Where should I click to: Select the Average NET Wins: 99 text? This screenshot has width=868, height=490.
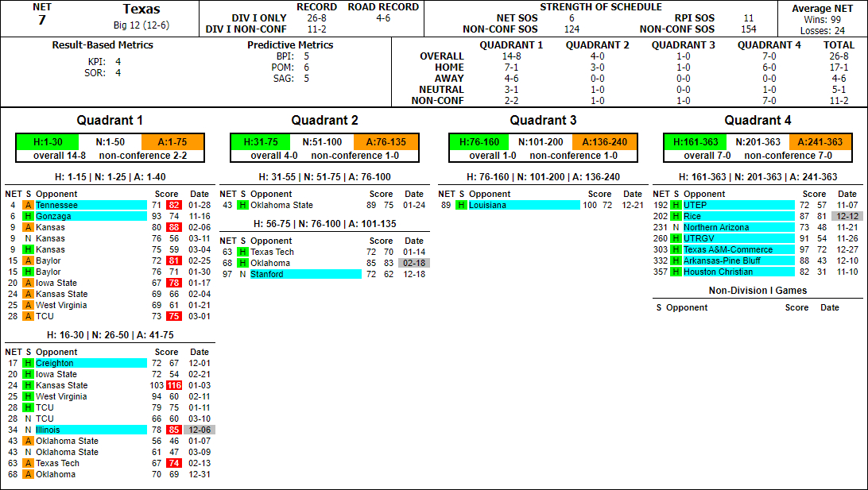[x=822, y=20]
